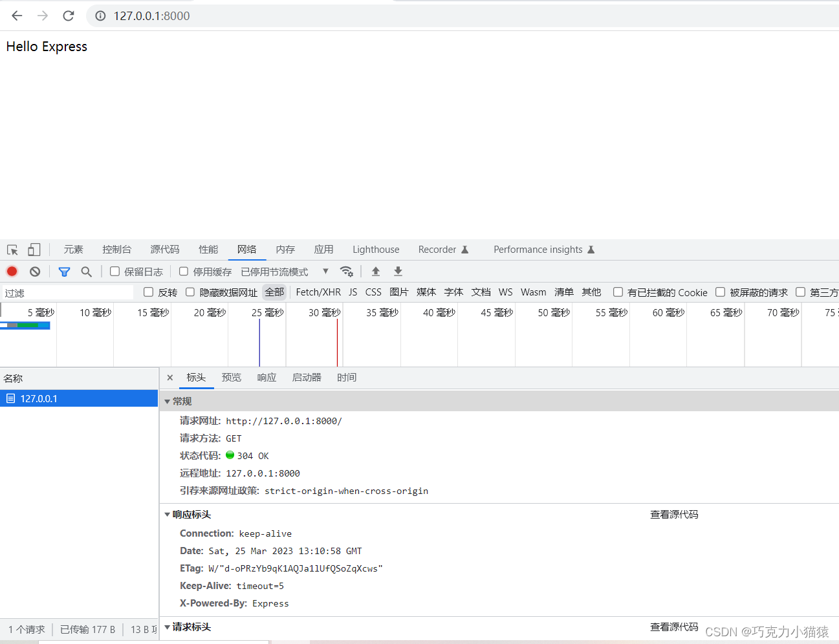839x644 pixels.
Task: Open the throttling dropdown 已停用节流模式
Action: coord(285,272)
